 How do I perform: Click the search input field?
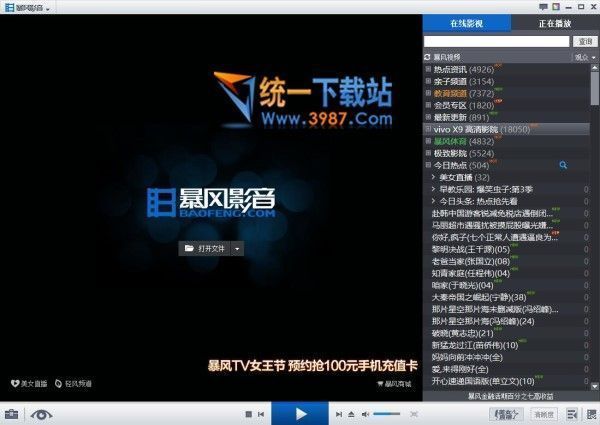496,41
